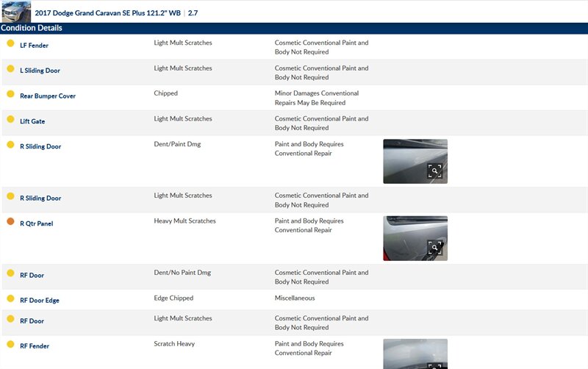Viewport: 588px width, 369px height.
Task: Open the RF Fender damage photo
Action: (415, 353)
